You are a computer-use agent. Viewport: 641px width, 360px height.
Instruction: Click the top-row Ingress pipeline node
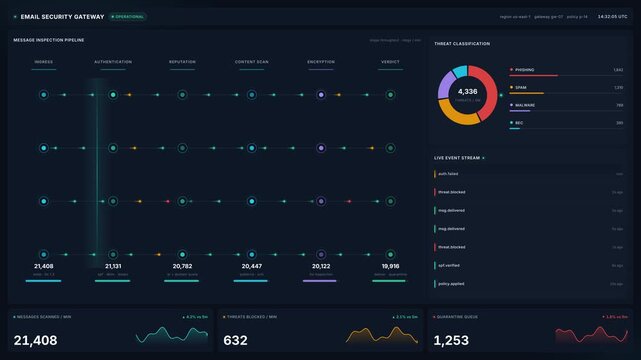tap(44, 95)
